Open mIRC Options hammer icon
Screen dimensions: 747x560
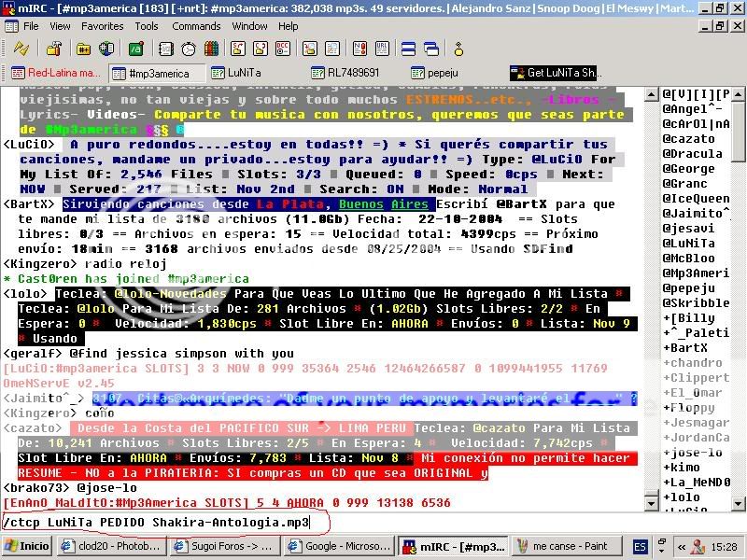[x=54, y=49]
